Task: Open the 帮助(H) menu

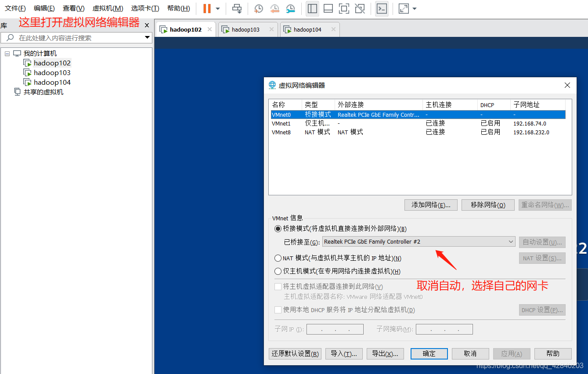Action: point(179,8)
